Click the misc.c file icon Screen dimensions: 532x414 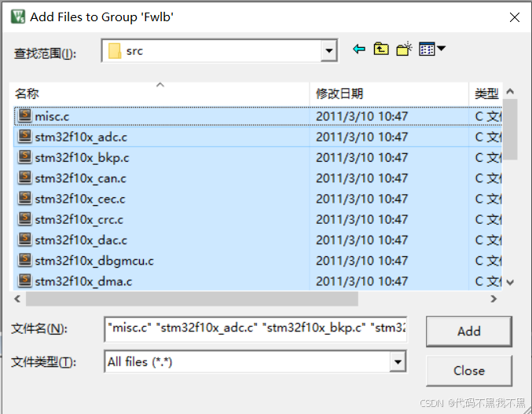pos(24,115)
